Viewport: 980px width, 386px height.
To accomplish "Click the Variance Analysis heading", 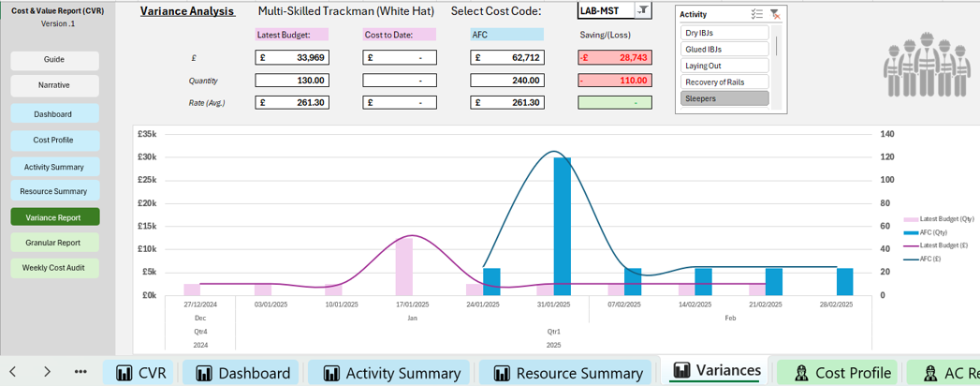I will (x=187, y=11).
